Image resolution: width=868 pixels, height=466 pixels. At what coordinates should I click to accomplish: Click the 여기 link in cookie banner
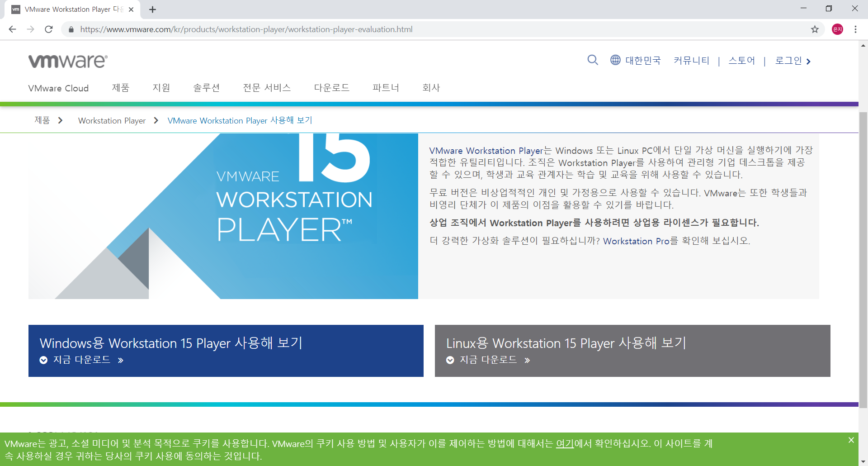(x=565, y=443)
